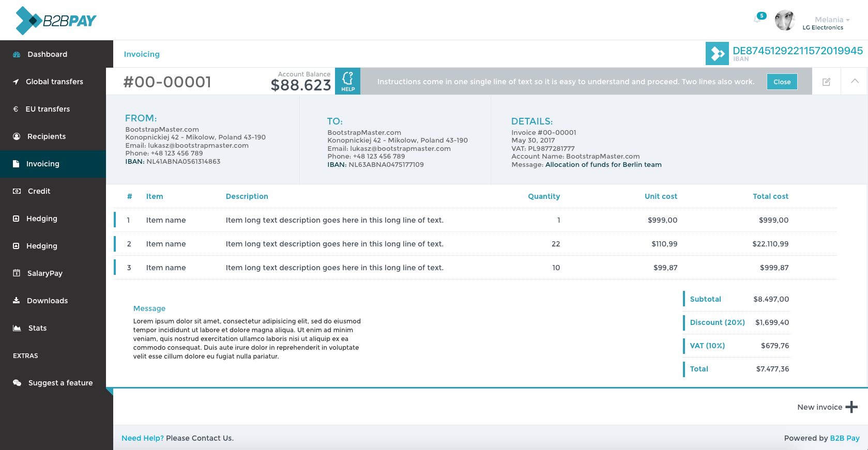This screenshot has height=450, width=868.
Task: Open the SalaryPay menu item
Action: (44, 273)
